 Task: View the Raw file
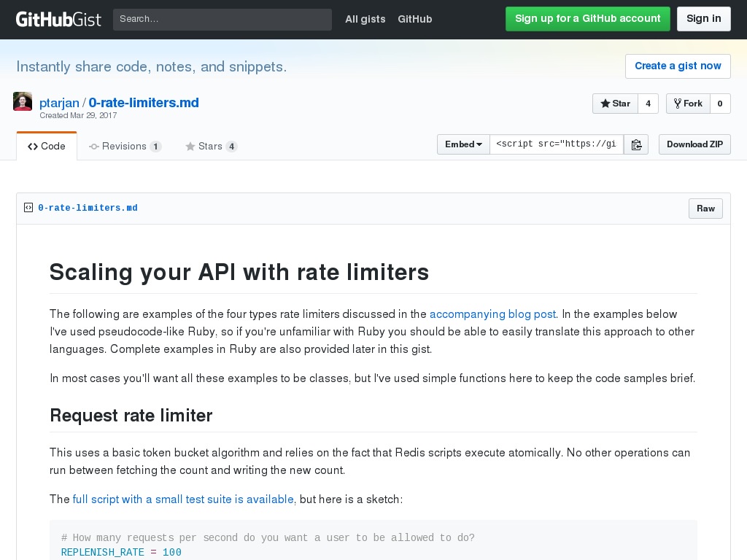(x=705, y=209)
